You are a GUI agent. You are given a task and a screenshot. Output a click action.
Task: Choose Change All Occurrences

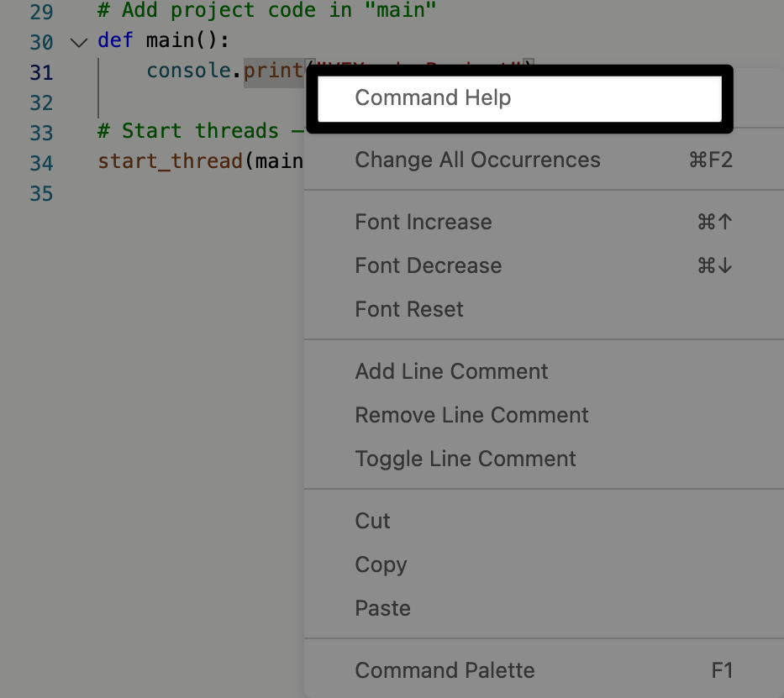pos(477,160)
